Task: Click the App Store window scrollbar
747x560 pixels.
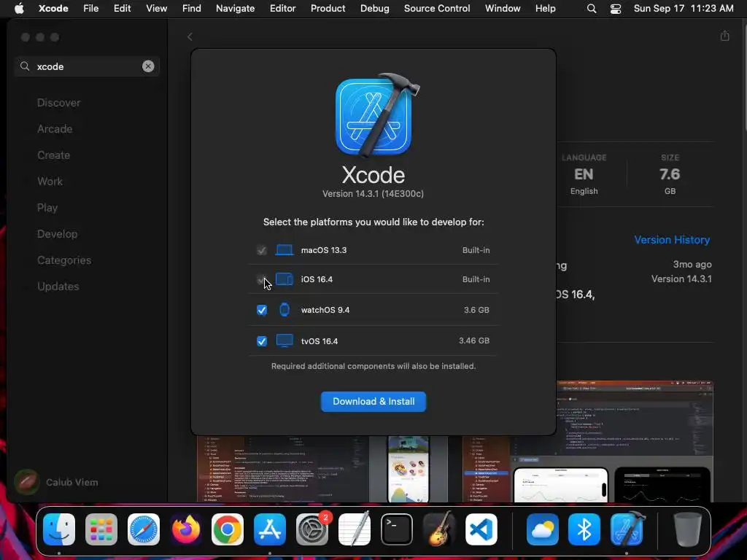Action: [745, 76]
